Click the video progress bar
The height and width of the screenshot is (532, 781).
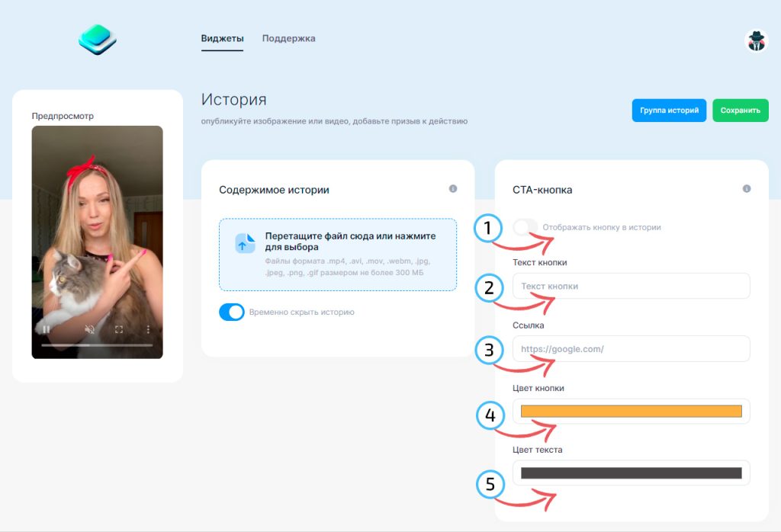point(97,345)
